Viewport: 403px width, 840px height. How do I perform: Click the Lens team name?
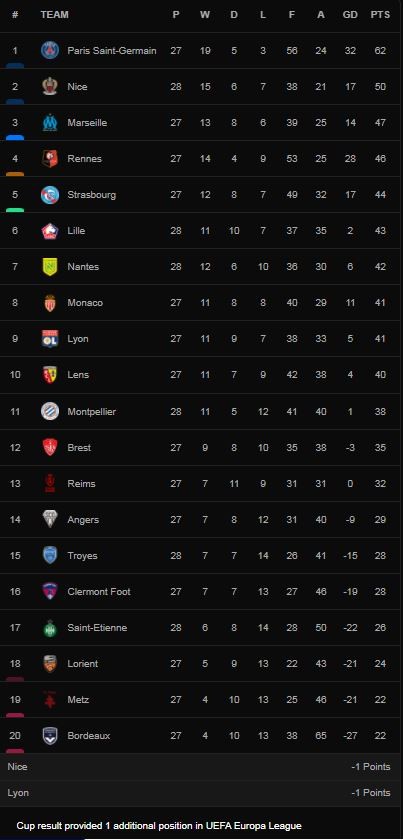(x=78, y=374)
